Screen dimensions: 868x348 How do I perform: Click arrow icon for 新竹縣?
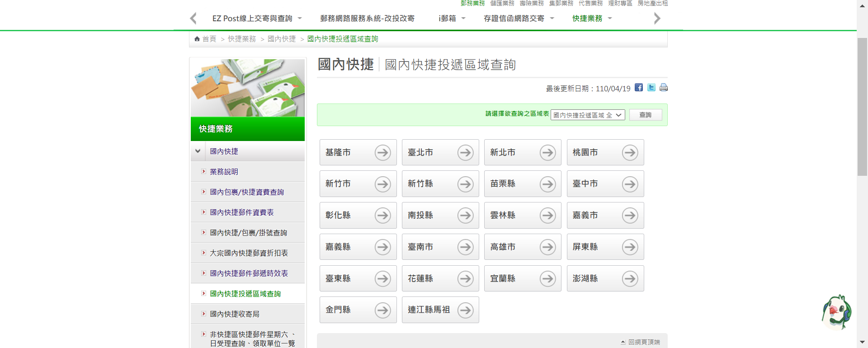(465, 184)
